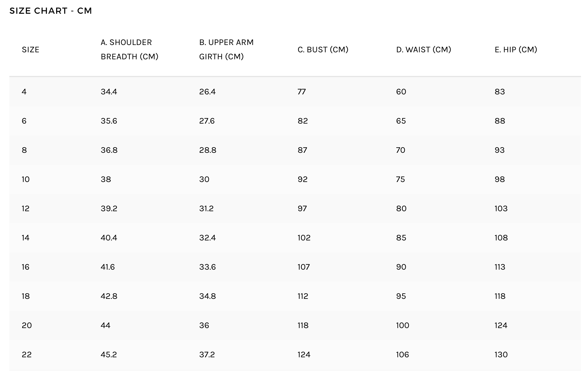588x371 pixels.
Task: Select the size 22 row label
Action: point(27,355)
